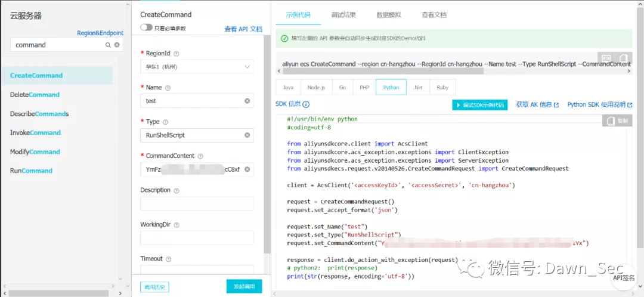Select InvokeCommand in API list
The width and height of the screenshot is (644, 297).
click(35, 132)
